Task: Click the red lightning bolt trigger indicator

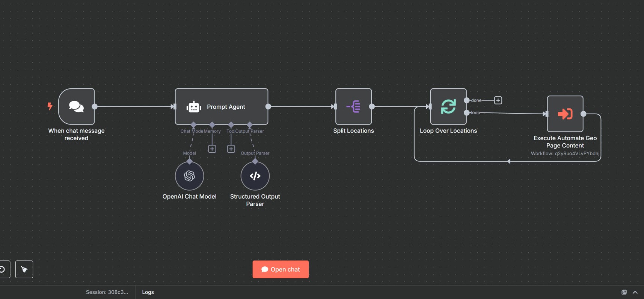Action: coord(50,106)
